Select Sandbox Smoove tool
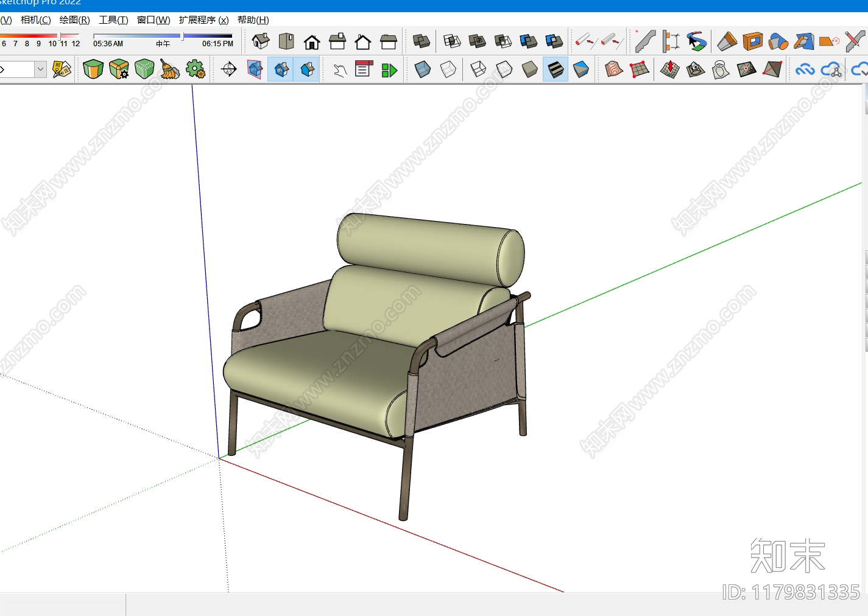 670,69
